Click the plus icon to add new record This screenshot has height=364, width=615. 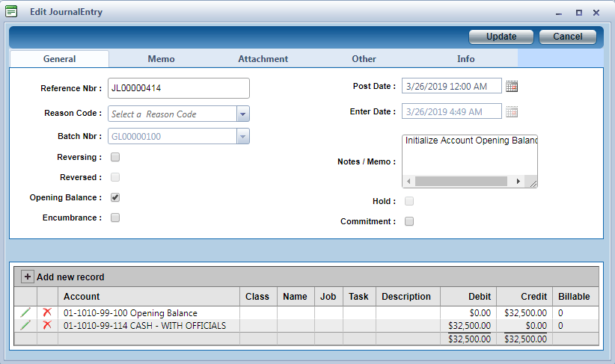(x=28, y=277)
